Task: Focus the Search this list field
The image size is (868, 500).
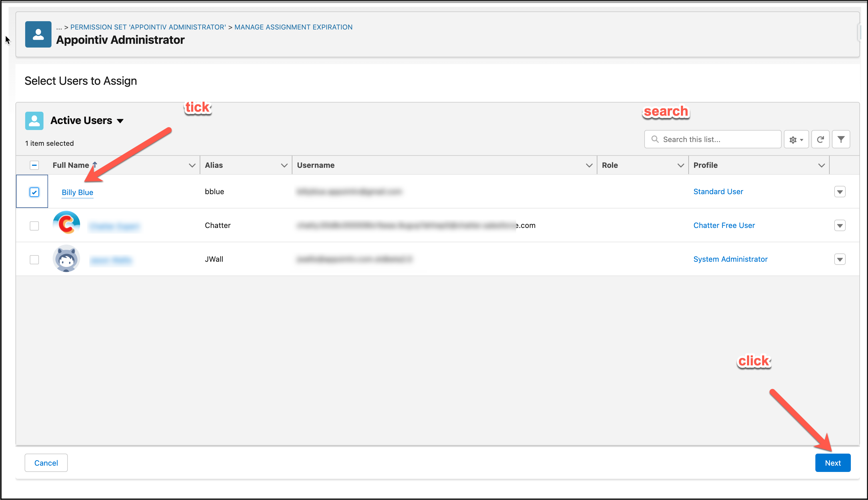Action: click(x=713, y=139)
